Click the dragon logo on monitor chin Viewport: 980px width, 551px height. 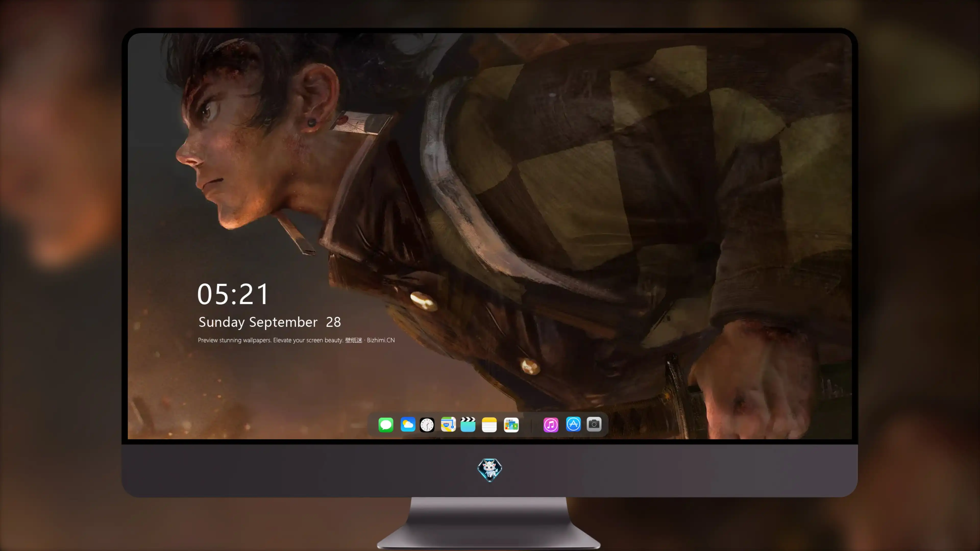[490, 470]
